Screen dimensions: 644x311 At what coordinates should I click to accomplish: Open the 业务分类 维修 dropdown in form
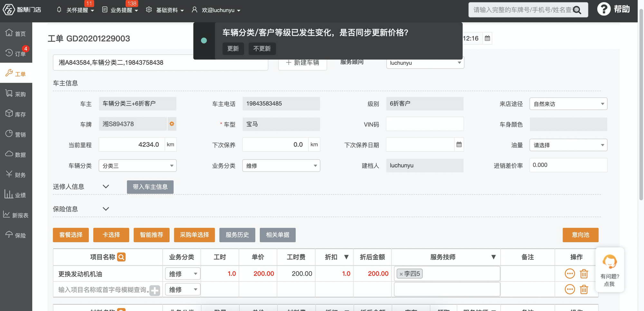click(281, 166)
